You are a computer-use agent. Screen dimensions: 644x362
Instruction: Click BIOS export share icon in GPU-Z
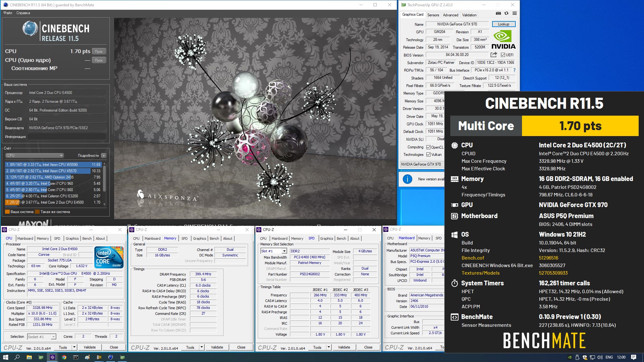(x=494, y=55)
